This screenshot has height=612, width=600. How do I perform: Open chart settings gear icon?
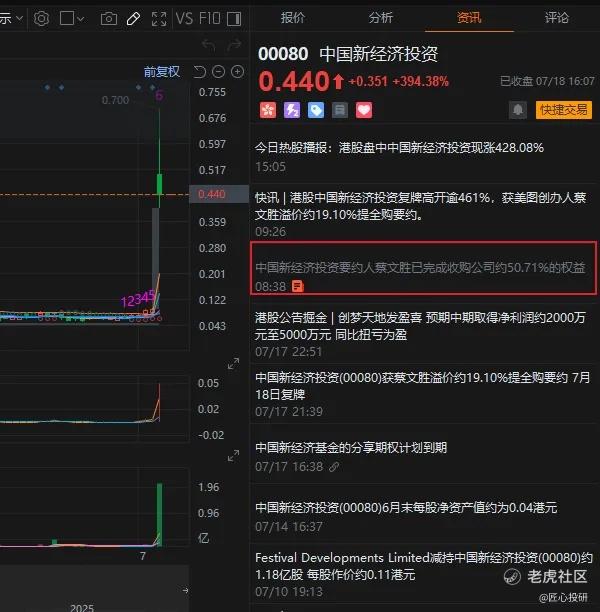coord(41,18)
